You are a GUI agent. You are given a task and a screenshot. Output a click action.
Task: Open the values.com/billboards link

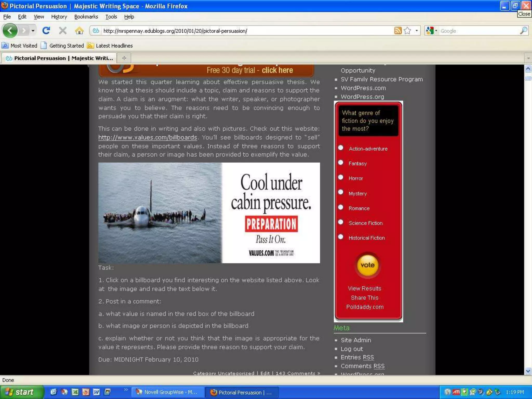148,137
